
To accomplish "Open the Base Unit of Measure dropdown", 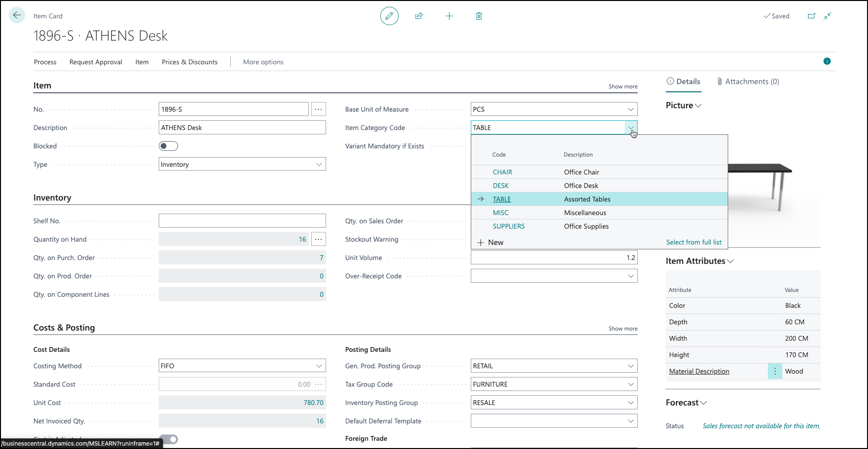I will (x=631, y=109).
